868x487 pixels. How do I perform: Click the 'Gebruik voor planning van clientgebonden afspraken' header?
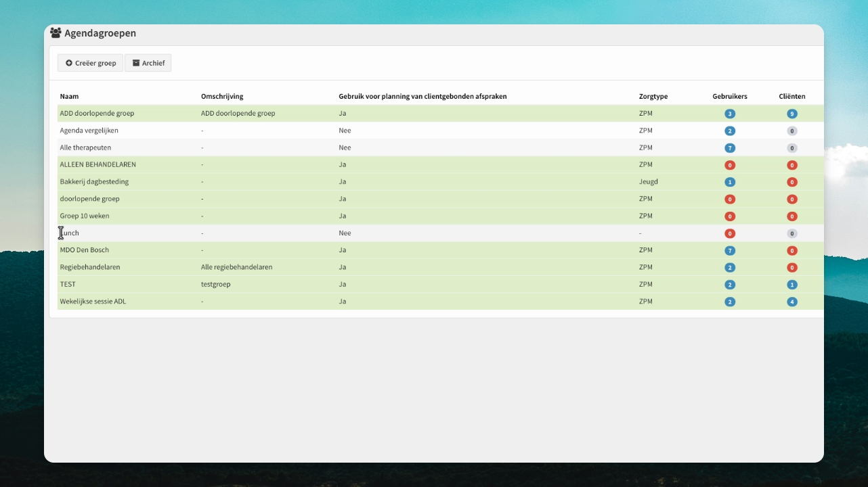[422, 96]
